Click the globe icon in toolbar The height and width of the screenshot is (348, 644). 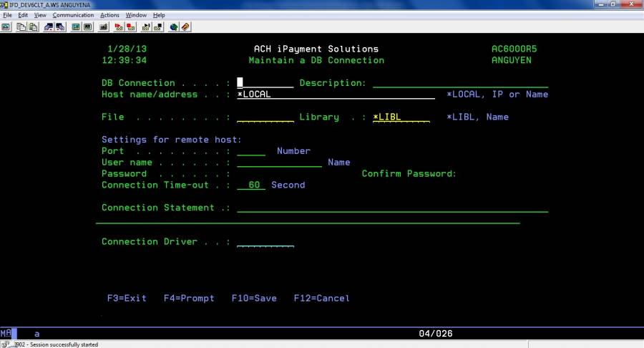pos(174,27)
